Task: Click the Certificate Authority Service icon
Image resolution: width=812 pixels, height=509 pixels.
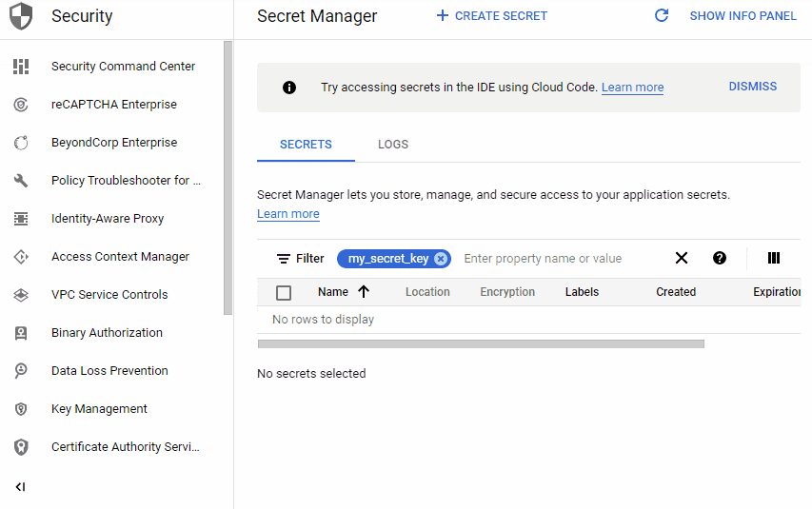Action: [21, 447]
